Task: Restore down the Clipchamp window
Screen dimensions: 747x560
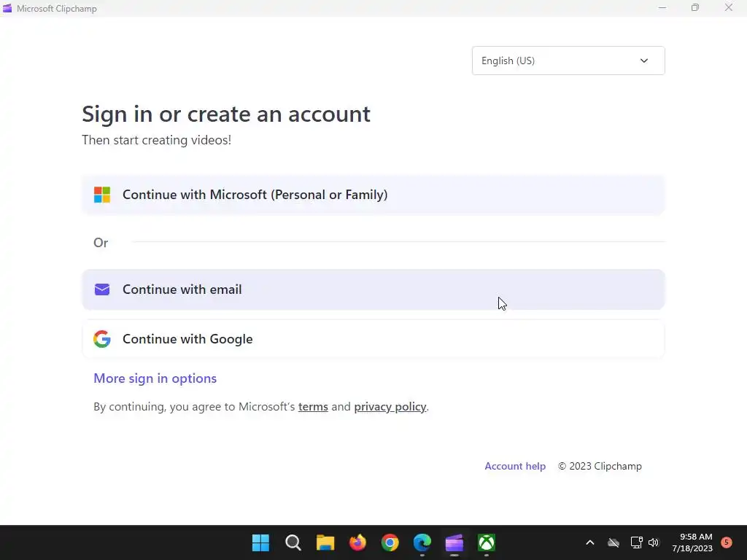Action: pyautogui.click(x=695, y=8)
